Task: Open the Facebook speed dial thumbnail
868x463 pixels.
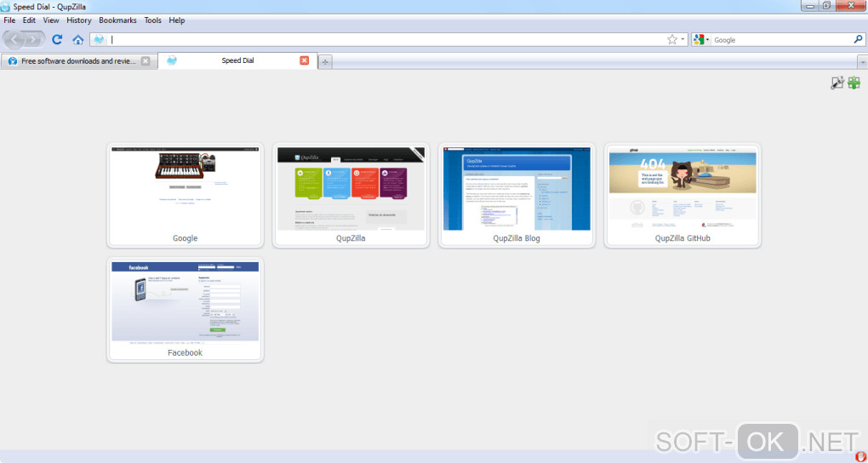Action: [x=185, y=303]
